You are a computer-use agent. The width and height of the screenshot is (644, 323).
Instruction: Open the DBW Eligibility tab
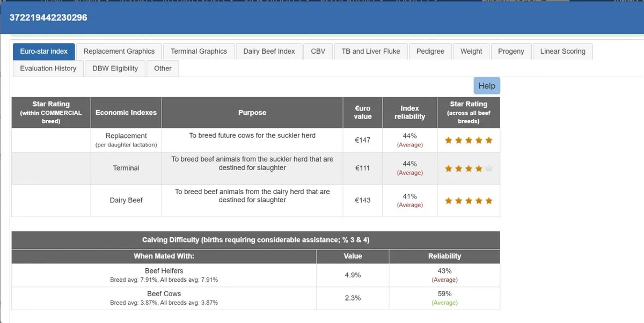[115, 69]
